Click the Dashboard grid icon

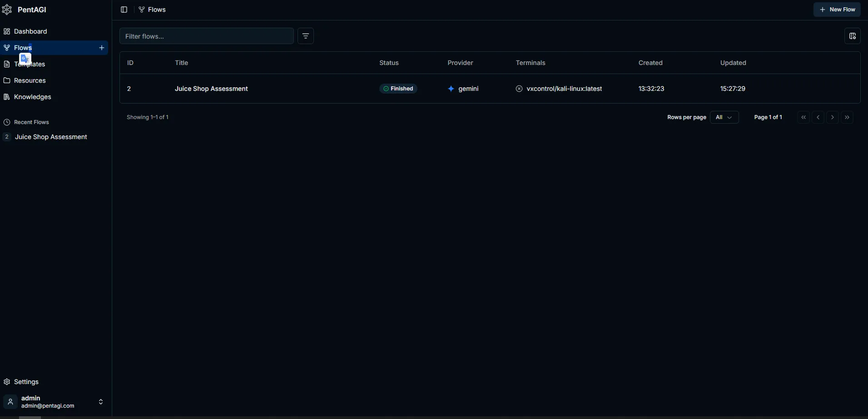click(7, 31)
